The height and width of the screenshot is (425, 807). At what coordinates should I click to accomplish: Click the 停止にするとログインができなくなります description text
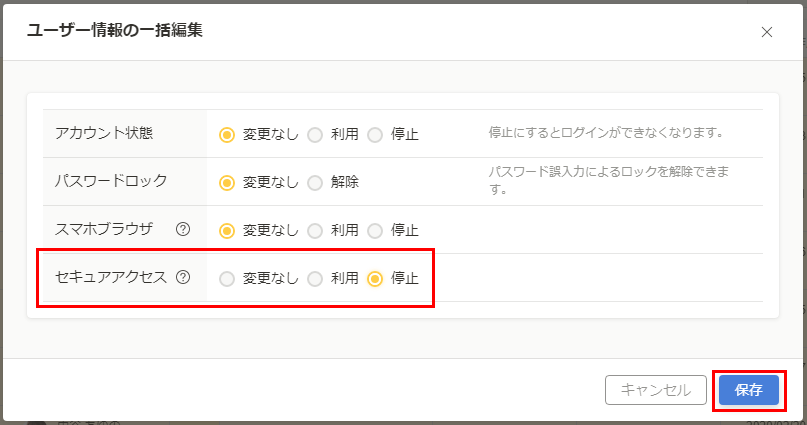point(606,133)
